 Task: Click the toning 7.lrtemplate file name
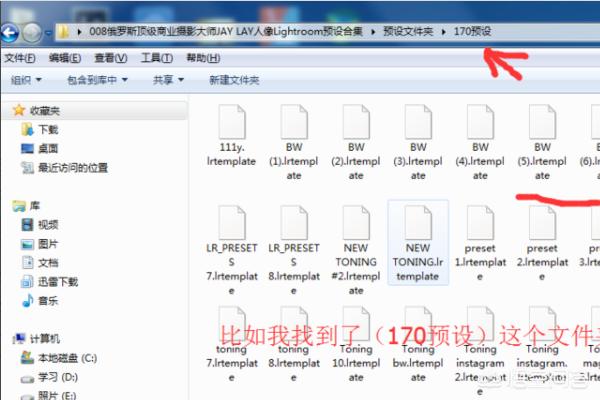232,363
